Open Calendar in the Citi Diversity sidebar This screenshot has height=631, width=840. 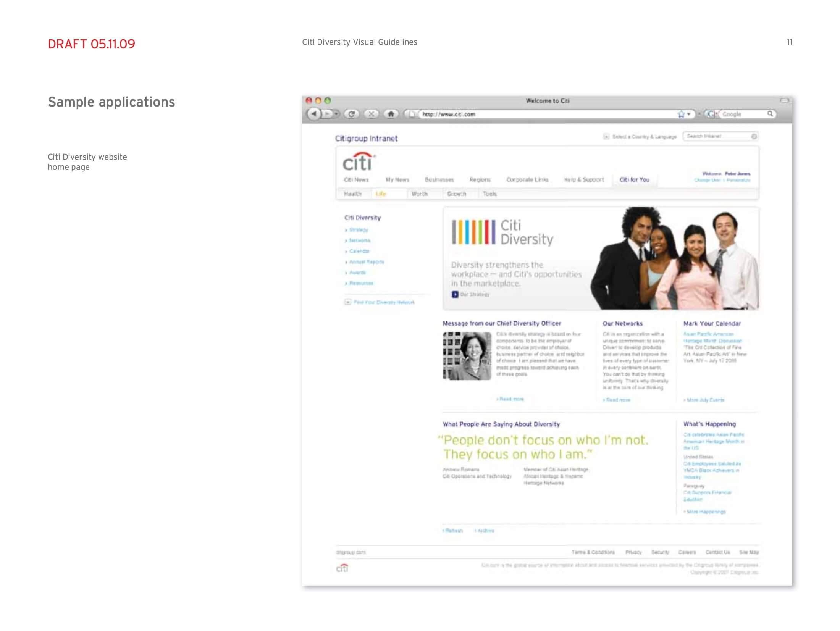pos(359,251)
